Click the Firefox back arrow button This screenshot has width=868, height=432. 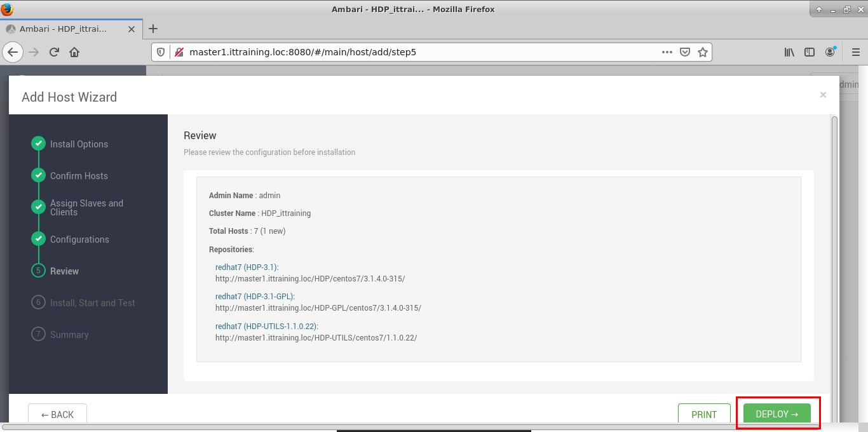(x=13, y=52)
